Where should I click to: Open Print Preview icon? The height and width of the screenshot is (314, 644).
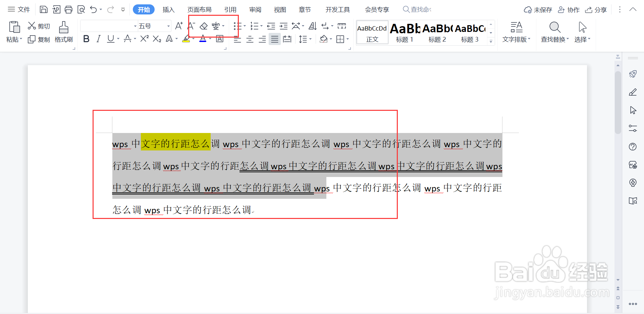81,9
